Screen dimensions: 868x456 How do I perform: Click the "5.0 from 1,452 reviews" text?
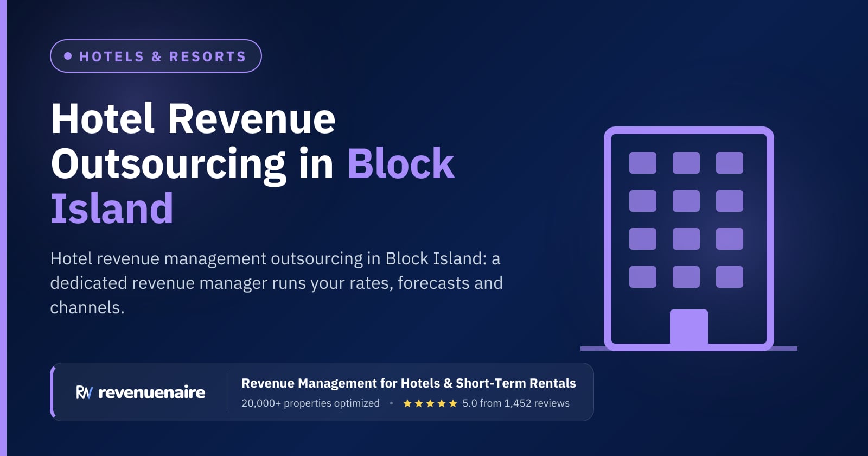coord(516,403)
